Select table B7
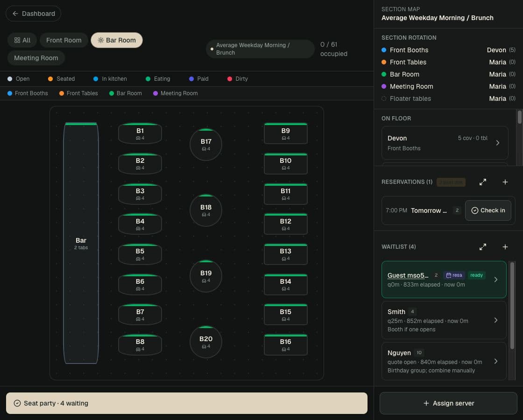The height and width of the screenshot is (420, 523). pos(140,315)
